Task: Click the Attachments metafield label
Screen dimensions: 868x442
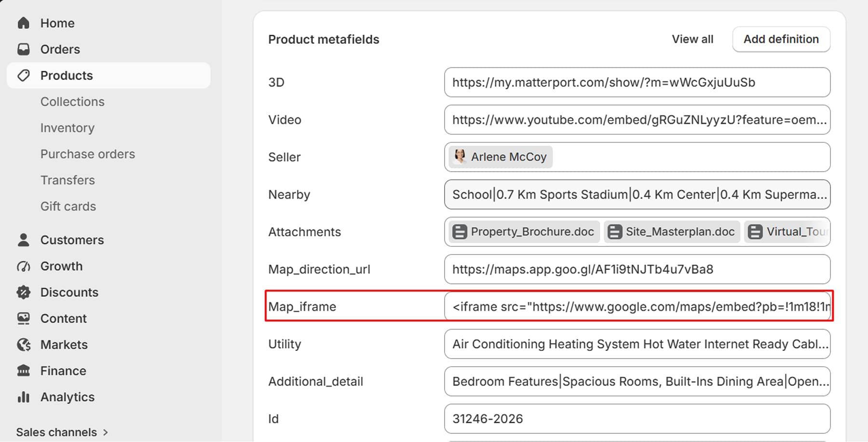Action: (x=304, y=232)
